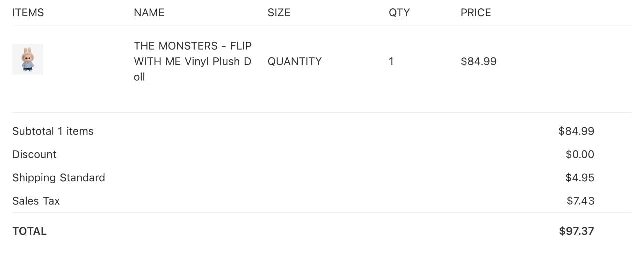This screenshot has height=262, width=644.
Task: Click the SIZE column header
Action: [x=279, y=13]
